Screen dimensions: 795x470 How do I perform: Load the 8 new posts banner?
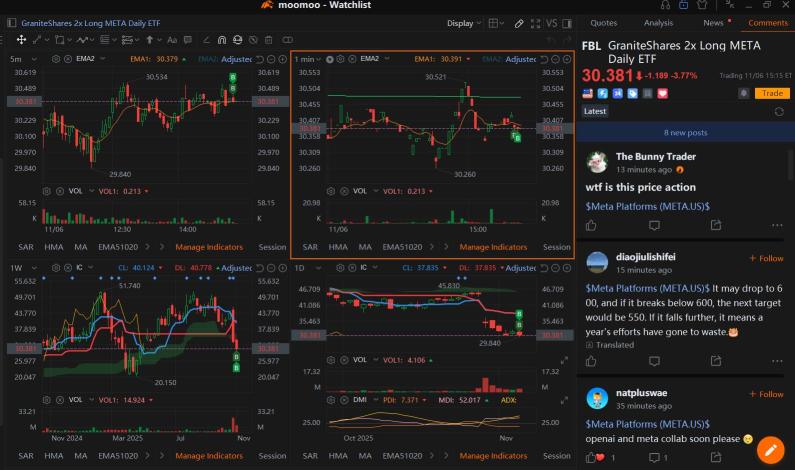click(x=685, y=132)
